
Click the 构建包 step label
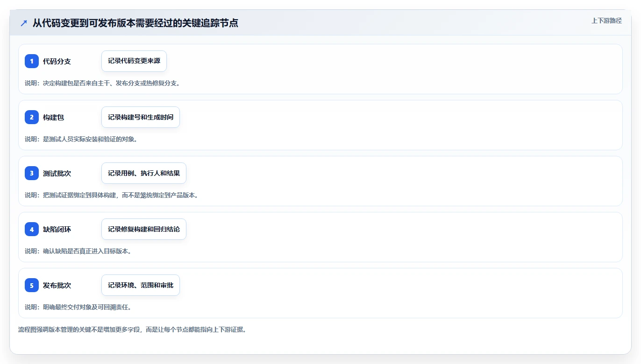pyautogui.click(x=53, y=117)
